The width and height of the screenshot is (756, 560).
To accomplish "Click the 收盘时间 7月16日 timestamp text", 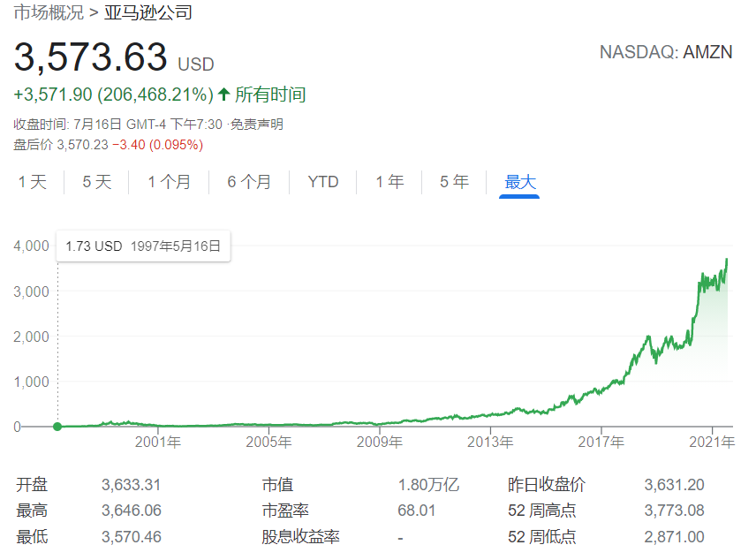I will click(x=118, y=125).
